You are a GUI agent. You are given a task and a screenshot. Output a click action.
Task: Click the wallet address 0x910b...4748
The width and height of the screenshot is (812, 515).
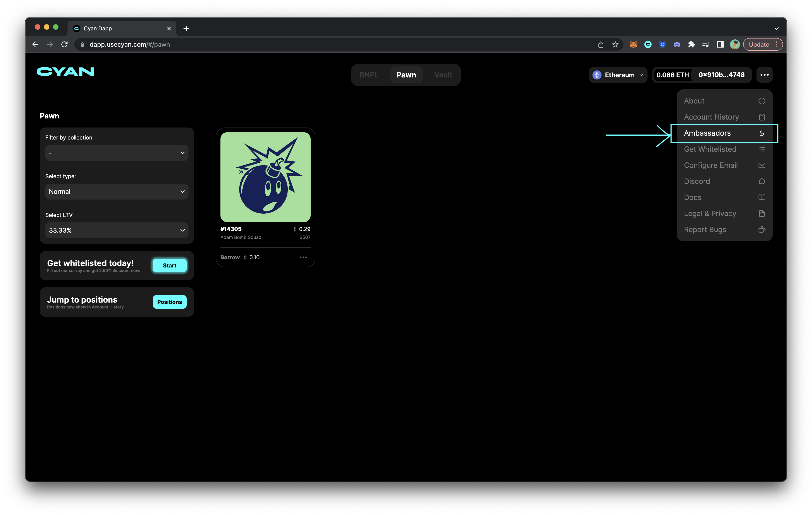coord(721,75)
